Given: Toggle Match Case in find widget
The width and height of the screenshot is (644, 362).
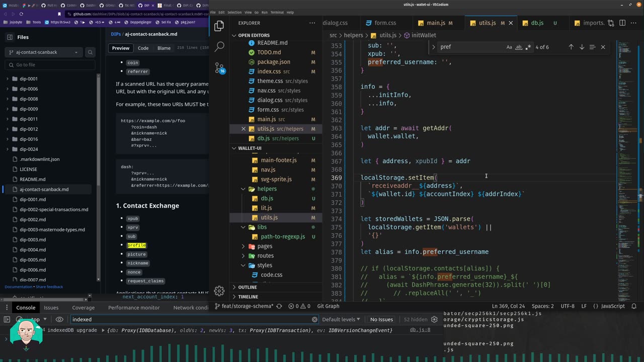Looking at the screenshot, I should coord(509,47).
